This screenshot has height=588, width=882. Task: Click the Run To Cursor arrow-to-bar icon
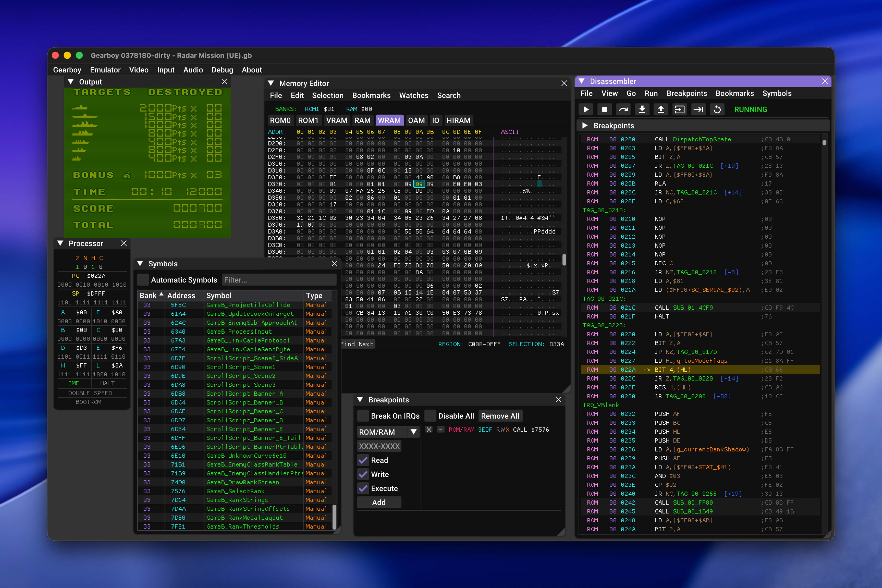coord(698,109)
